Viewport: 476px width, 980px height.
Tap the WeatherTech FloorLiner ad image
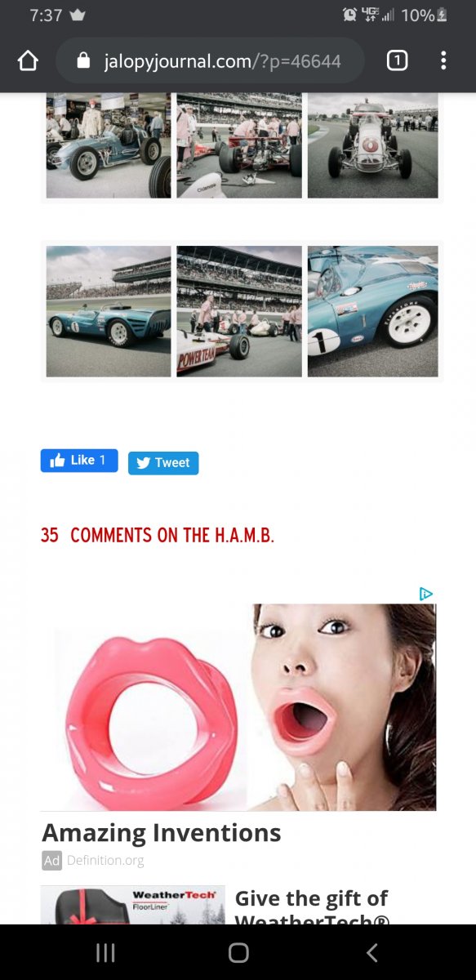pos(133,905)
